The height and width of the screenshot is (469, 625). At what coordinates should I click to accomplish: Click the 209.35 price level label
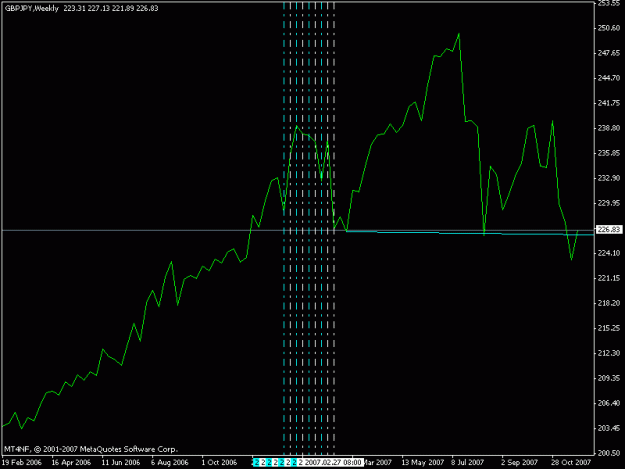[609, 378]
